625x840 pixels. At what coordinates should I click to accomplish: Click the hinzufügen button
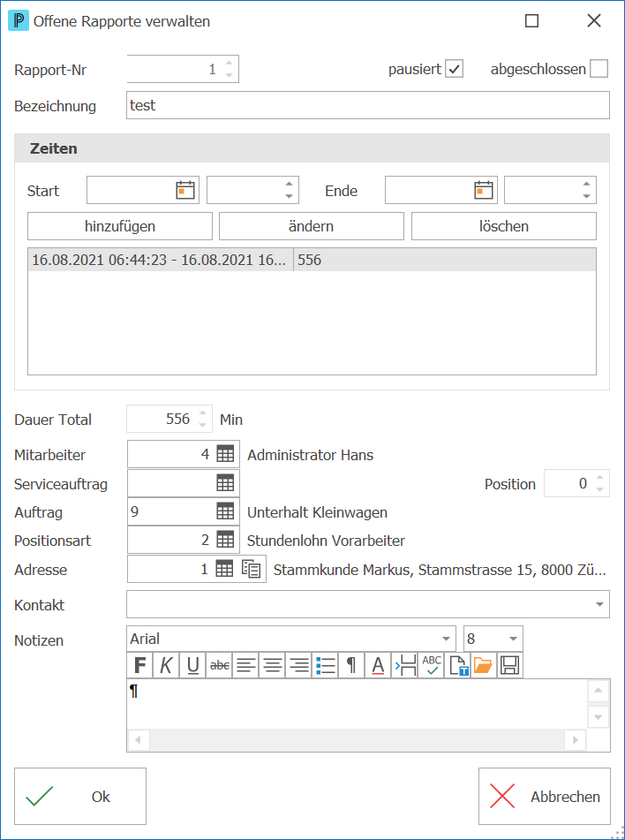pyautogui.click(x=120, y=226)
